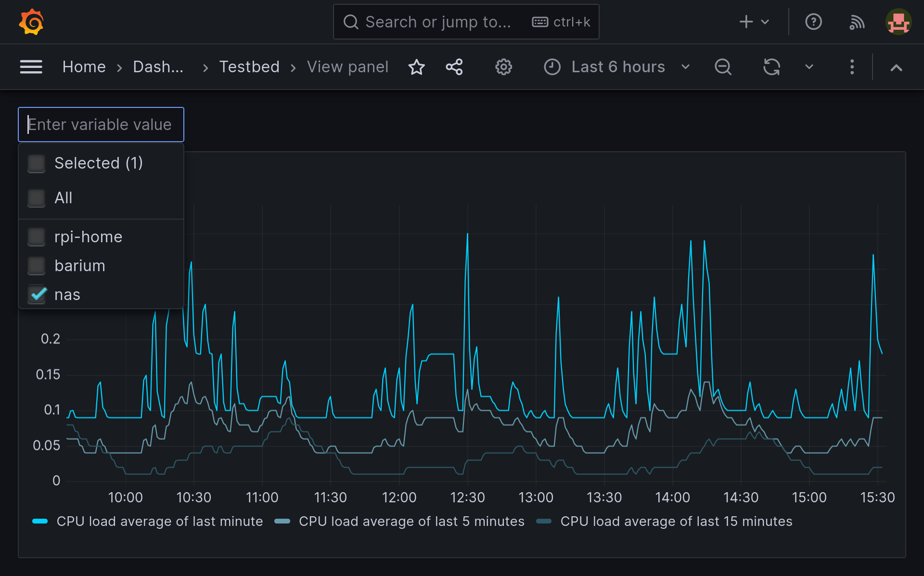Open the help question mark icon
Screen dimensions: 924x576
(813, 21)
